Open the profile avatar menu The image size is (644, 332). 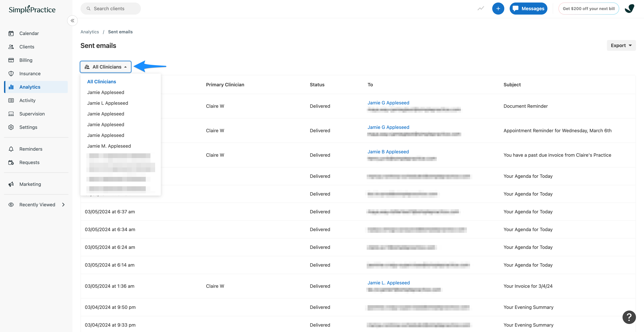(x=630, y=9)
